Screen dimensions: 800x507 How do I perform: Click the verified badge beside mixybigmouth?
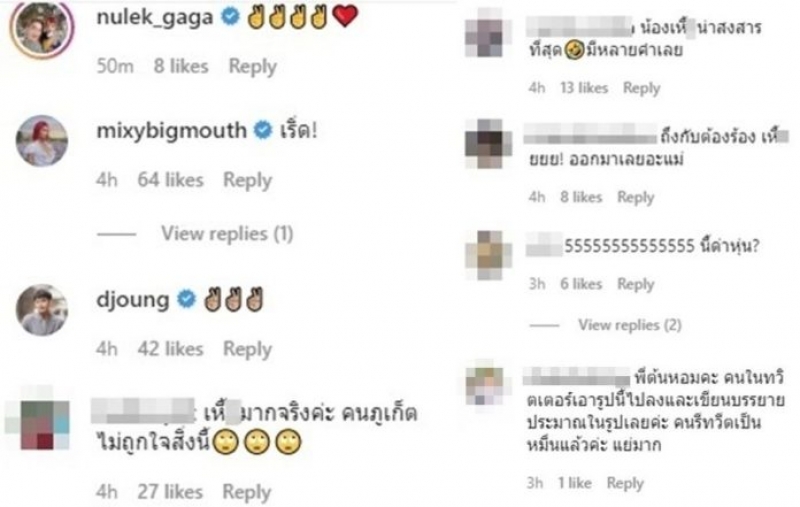coord(264,131)
